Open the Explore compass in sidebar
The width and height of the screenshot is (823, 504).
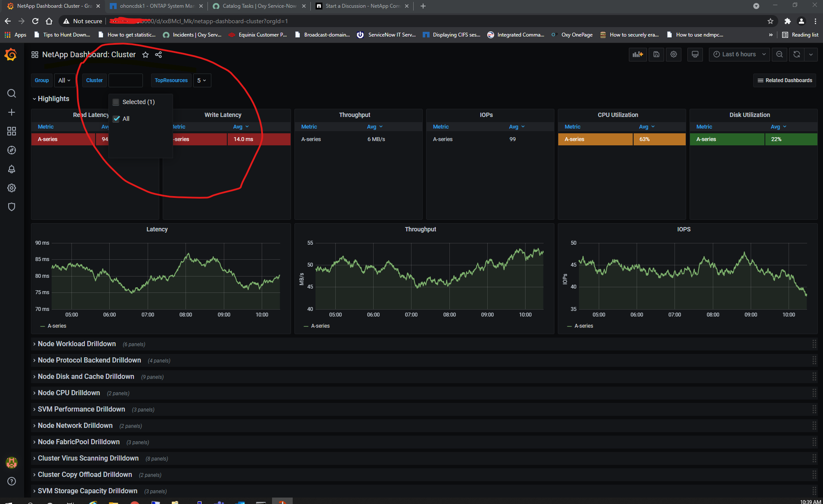(x=11, y=150)
